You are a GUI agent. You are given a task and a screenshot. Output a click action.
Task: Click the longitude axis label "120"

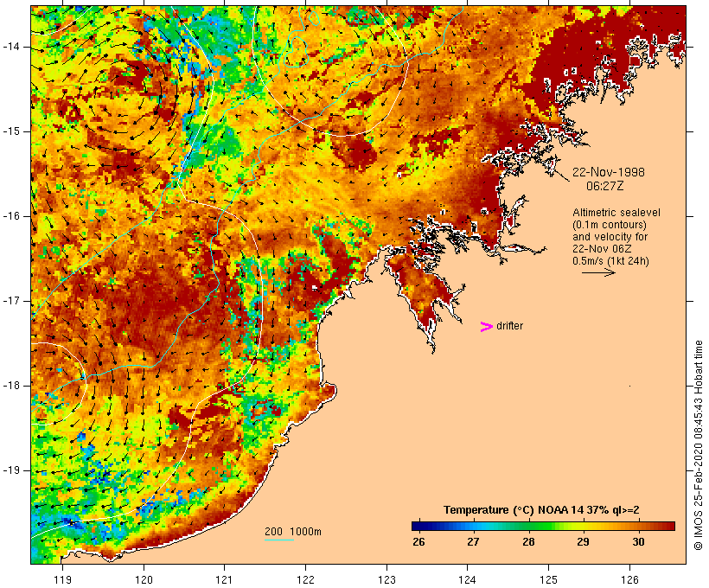tap(144, 579)
